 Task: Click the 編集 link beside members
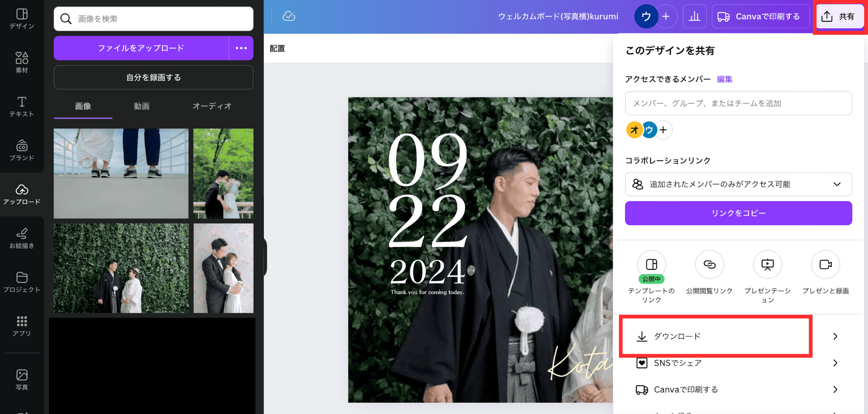[724, 79]
